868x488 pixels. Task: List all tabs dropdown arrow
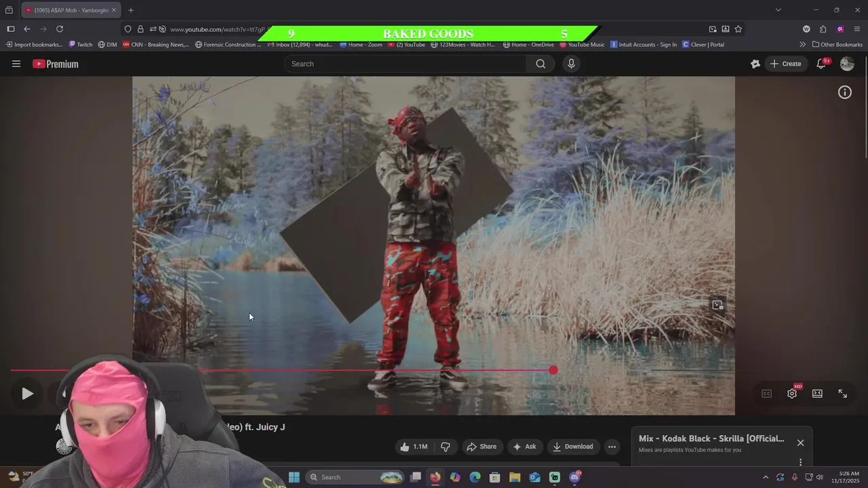pyautogui.click(x=778, y=10)
